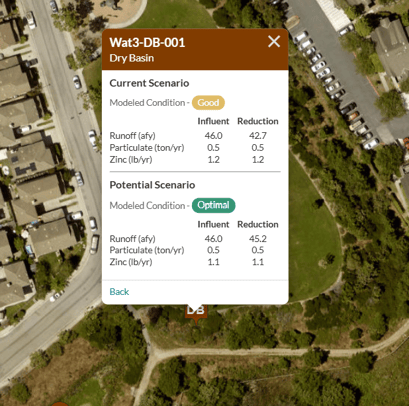
Task: Close the Wat3-DB-001 popup
Action: (x=274, y=42)
